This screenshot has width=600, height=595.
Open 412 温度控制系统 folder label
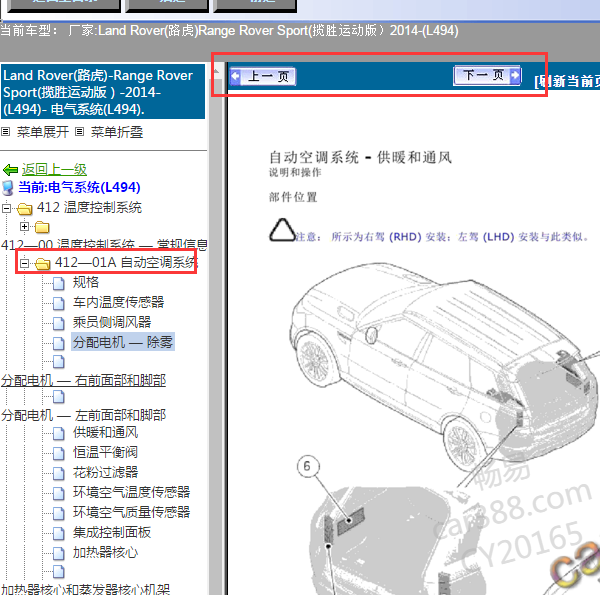(x=89, y=208)
